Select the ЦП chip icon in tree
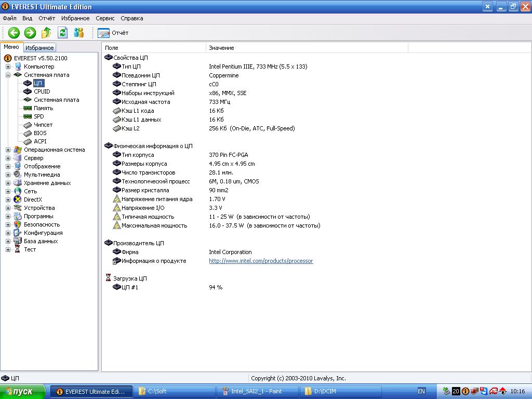 28,83
